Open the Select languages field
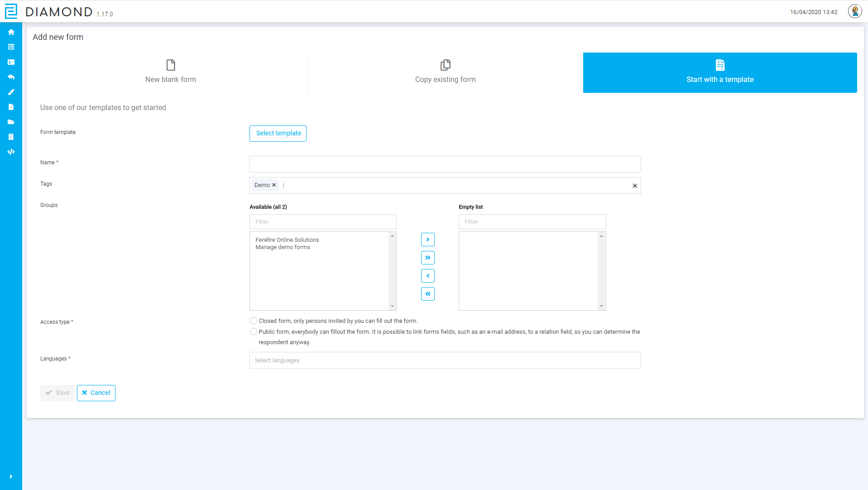The height and width of the screenshot is (490, 868). 445,360
